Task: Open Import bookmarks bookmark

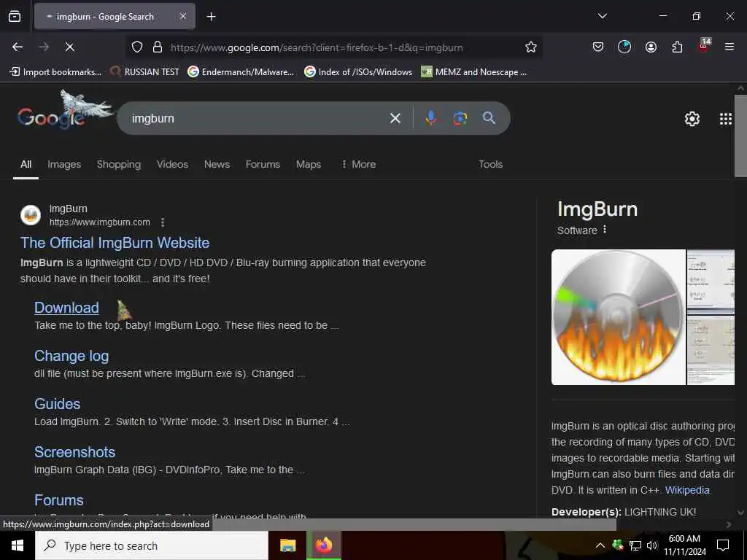Action: 55,72
